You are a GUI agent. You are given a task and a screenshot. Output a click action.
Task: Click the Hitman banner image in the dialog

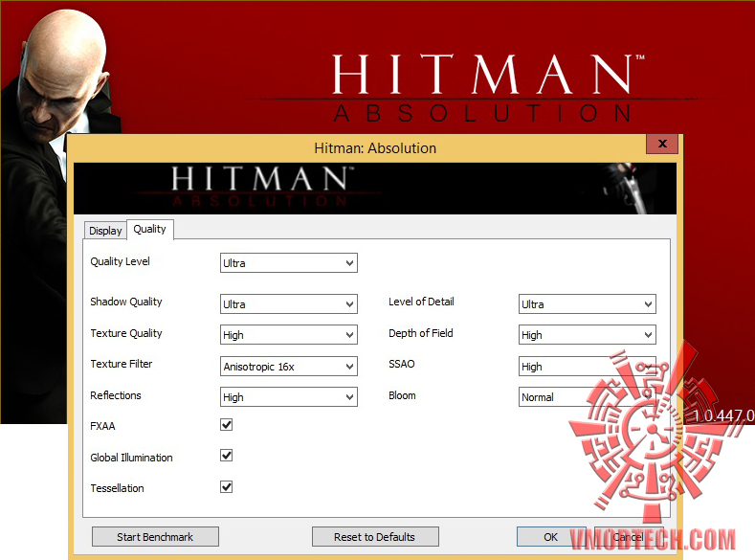pyautogui.click(x=375, y=189)
